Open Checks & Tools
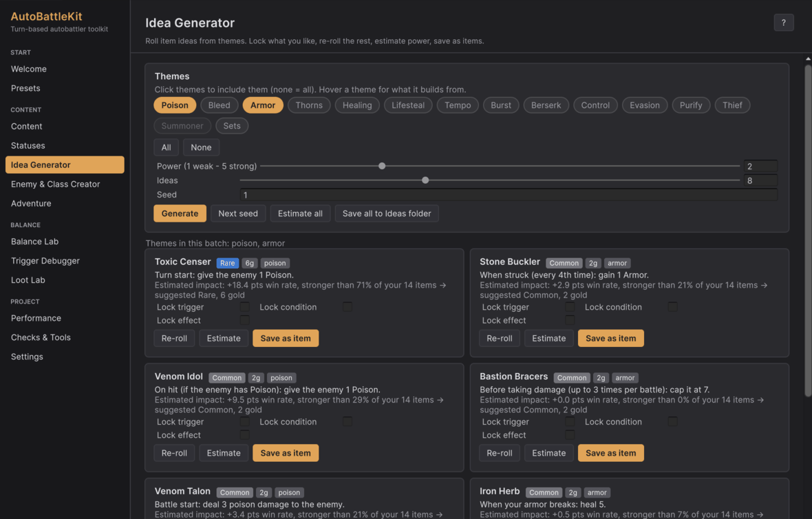 click(65, 337)
